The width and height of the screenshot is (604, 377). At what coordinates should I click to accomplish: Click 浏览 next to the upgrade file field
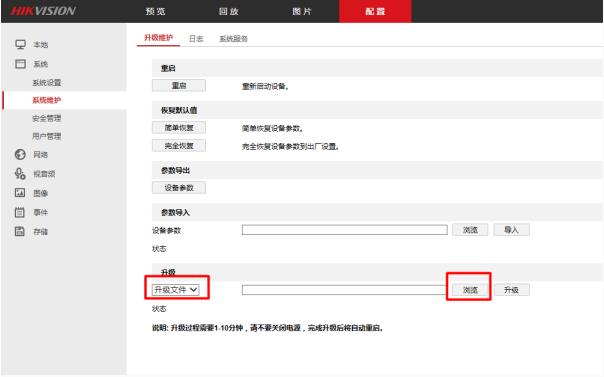click(x=470, y=290)
